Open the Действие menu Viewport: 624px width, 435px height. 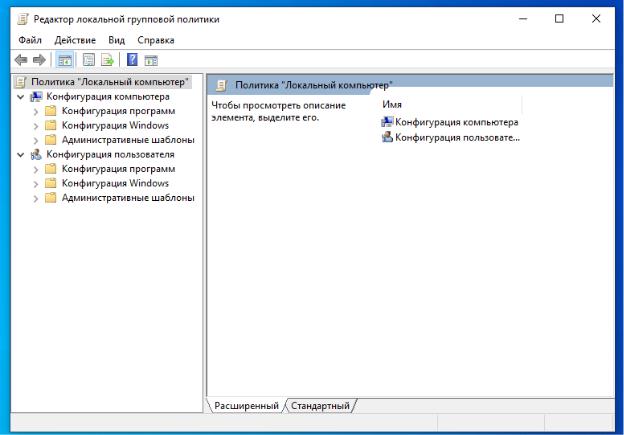coord(75,40)
